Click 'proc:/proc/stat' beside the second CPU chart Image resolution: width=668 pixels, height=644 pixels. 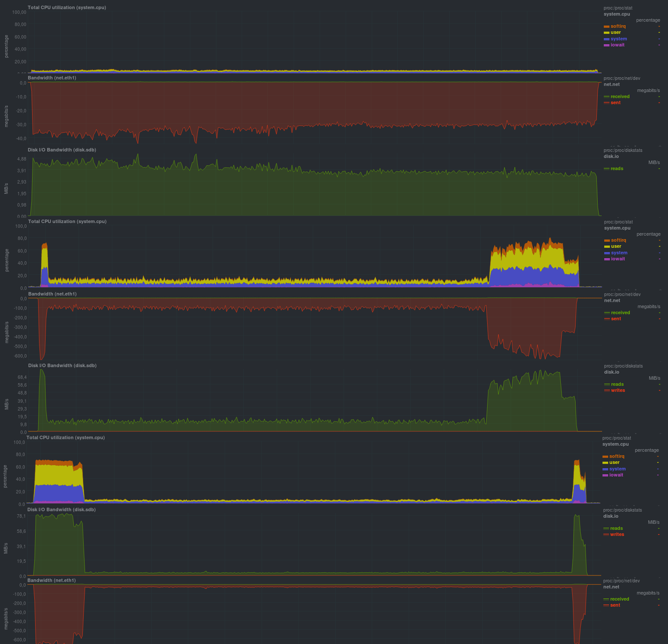click(x=619, y=222)
